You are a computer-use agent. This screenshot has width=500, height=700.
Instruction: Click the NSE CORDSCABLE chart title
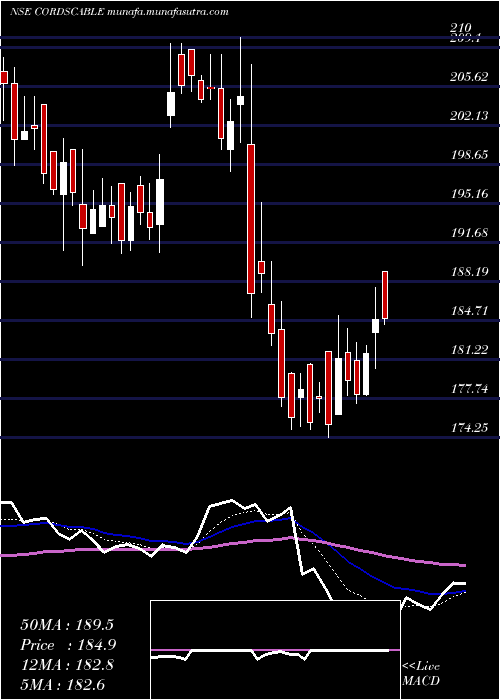click(119, 12)
